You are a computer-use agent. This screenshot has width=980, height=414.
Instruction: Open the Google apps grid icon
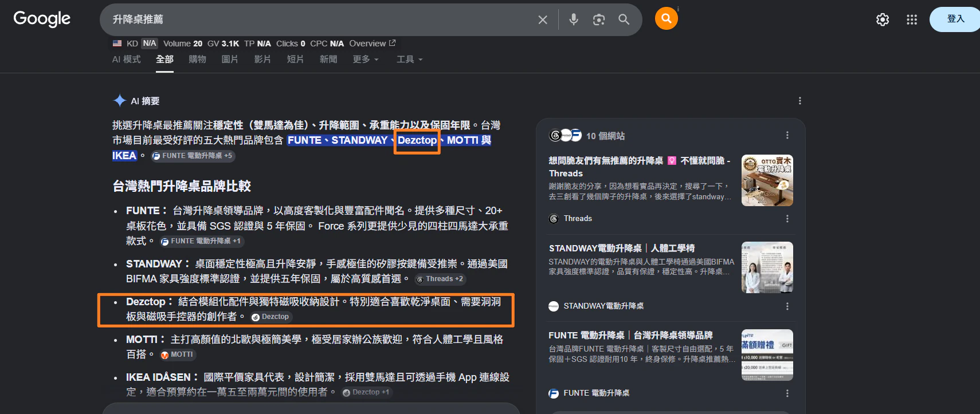[x=912, y=19]
